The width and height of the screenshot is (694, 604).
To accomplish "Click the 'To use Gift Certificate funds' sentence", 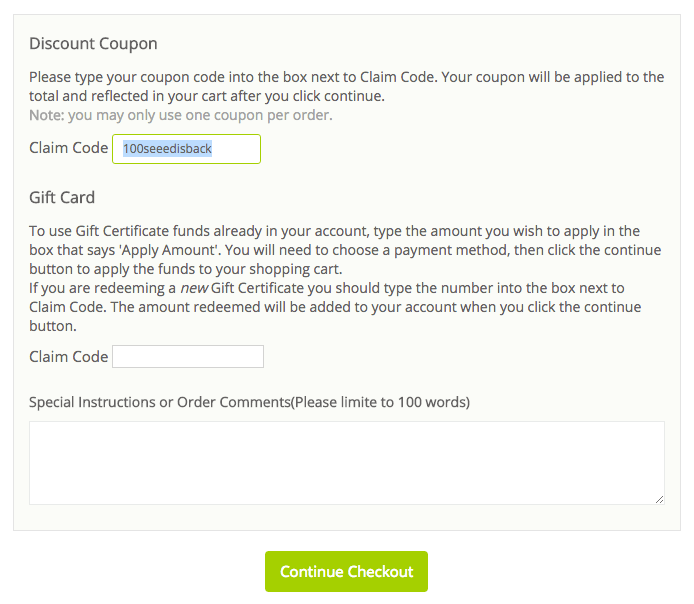I will point(334,231).
